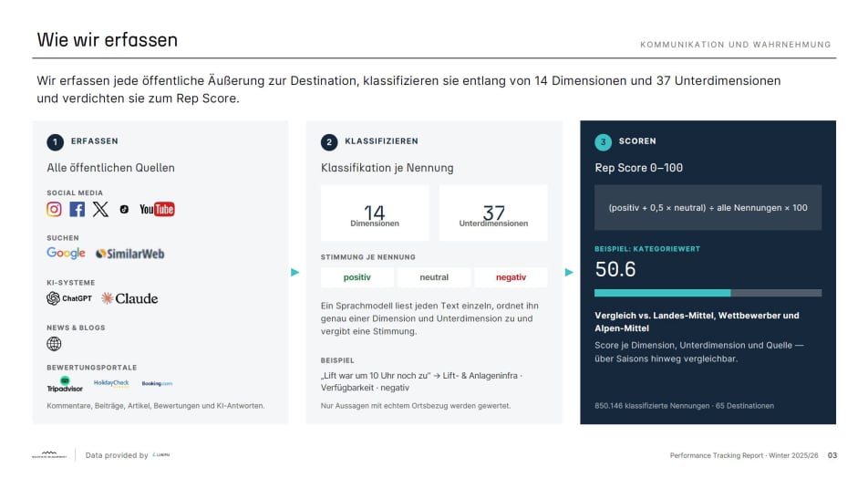The width and height of the screenshot is (868, 489).
Task: Click the globe icon under News & Blogs
Action: (54, 344)
